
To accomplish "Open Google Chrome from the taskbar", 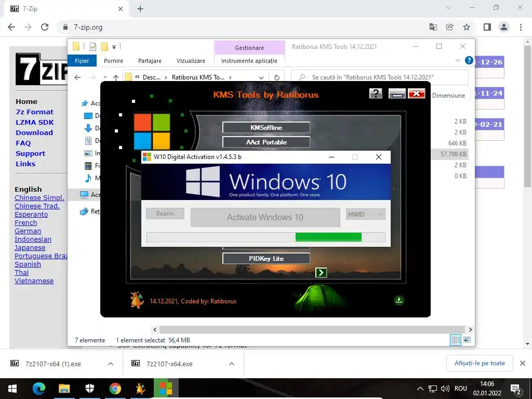I will tap(115, 389).
